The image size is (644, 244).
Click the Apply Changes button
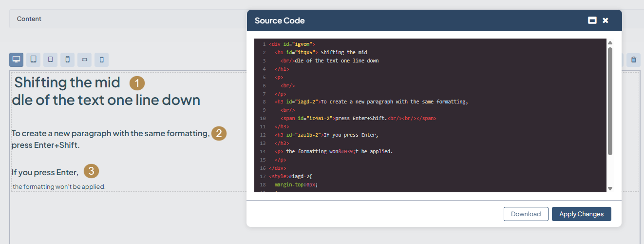581,214
